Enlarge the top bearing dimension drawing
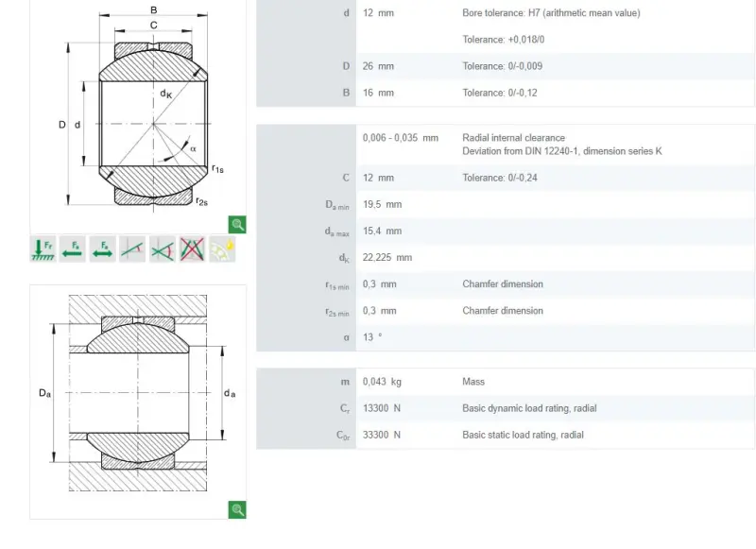This screenshot has height=549, width=756. point(237,225)
